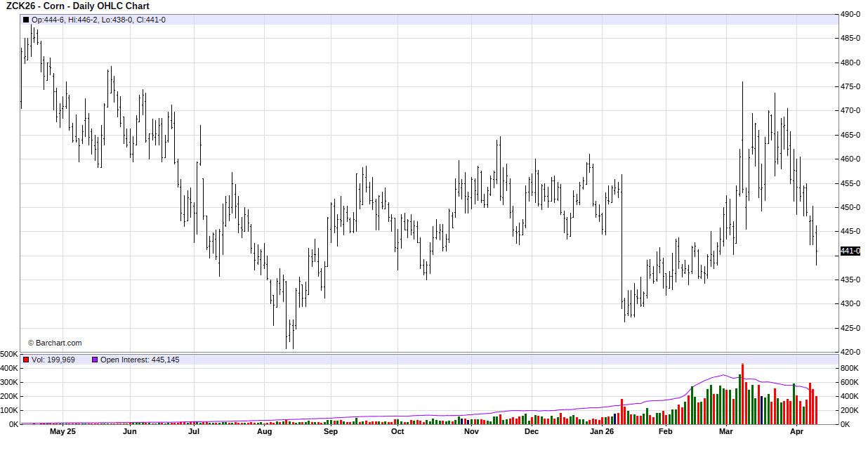Select the Jan 26 date axis label
This screenshot has height=453, width=868.
[x=602, y=432]
